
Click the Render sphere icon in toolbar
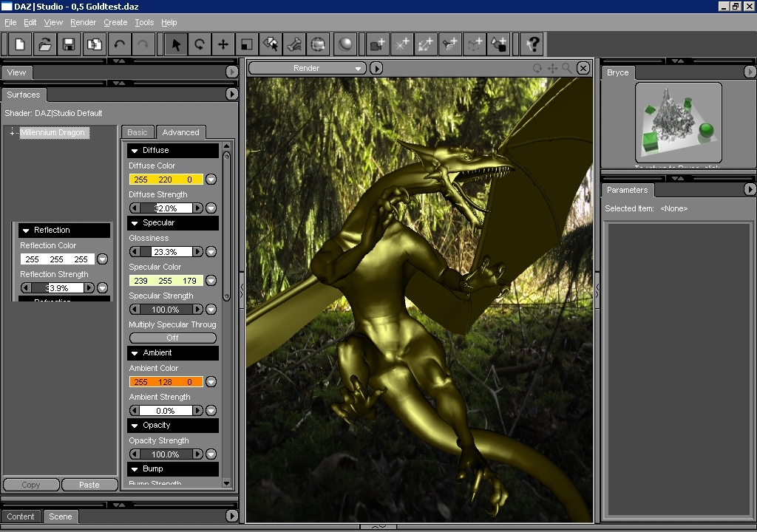pos(344,44)
